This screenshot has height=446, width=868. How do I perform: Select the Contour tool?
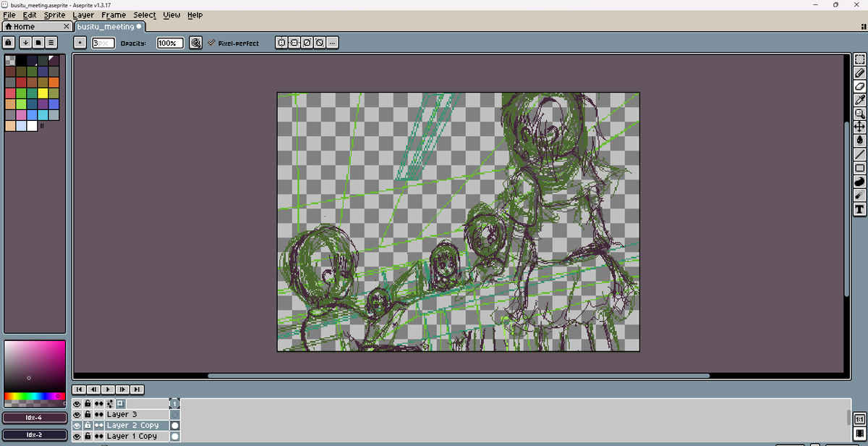[x=860, y=182]
